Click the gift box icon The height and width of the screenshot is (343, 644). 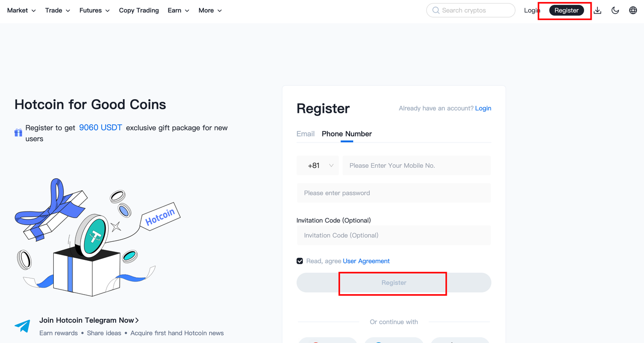(x=18, y=132)
